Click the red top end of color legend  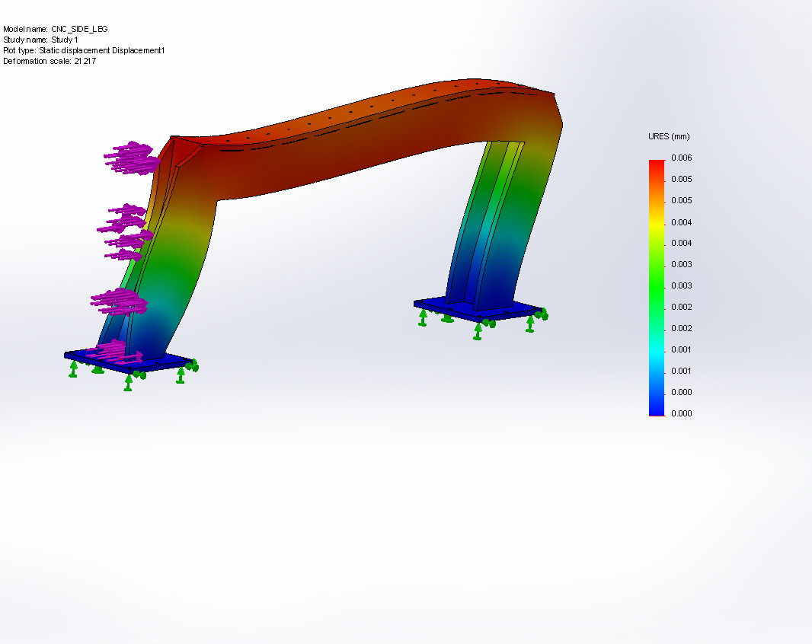(657, 164)
